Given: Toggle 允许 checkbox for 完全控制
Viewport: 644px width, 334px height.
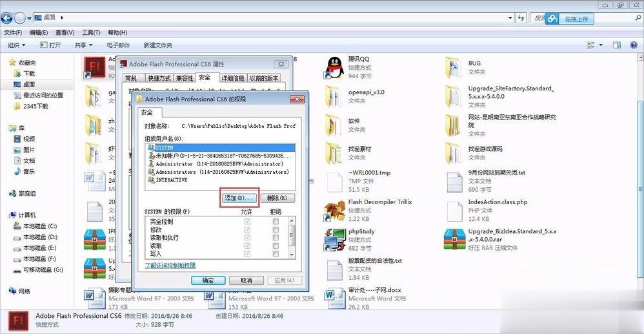Looking at the screenshot, I should click(x=247, y=222).
